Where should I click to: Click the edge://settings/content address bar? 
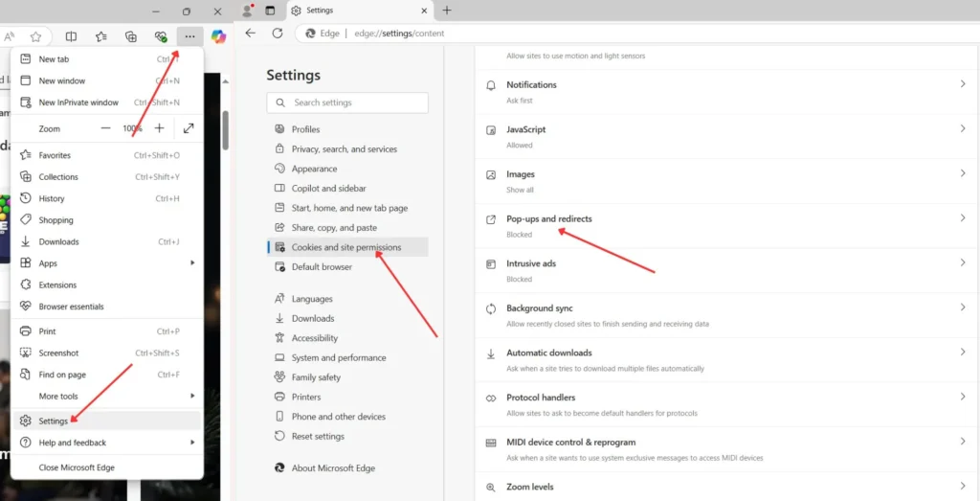pyautogui.click(x=399, y=34)
